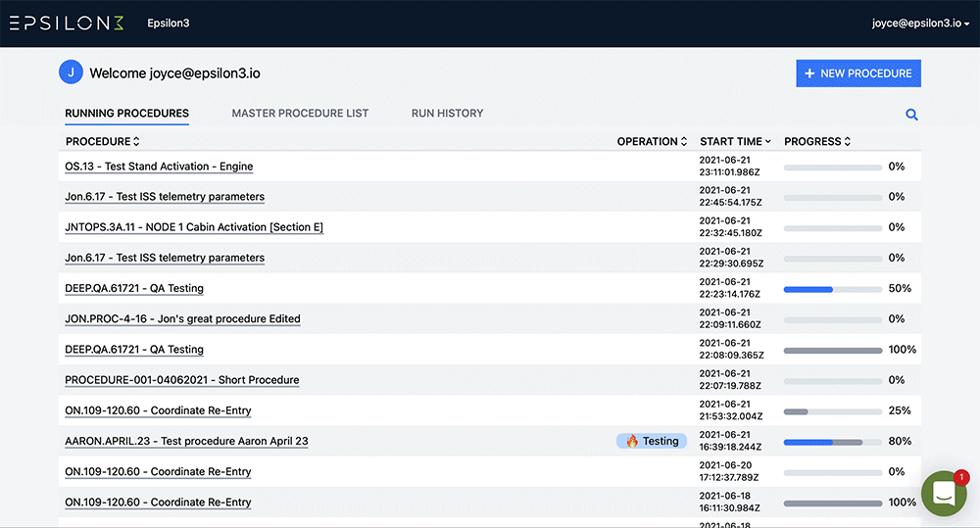Image resolution: width=980 pixels, height=528 pixels.
Task: Sort by Procedure column arrows
Action: pyautogui.click(x=136, y=142)
